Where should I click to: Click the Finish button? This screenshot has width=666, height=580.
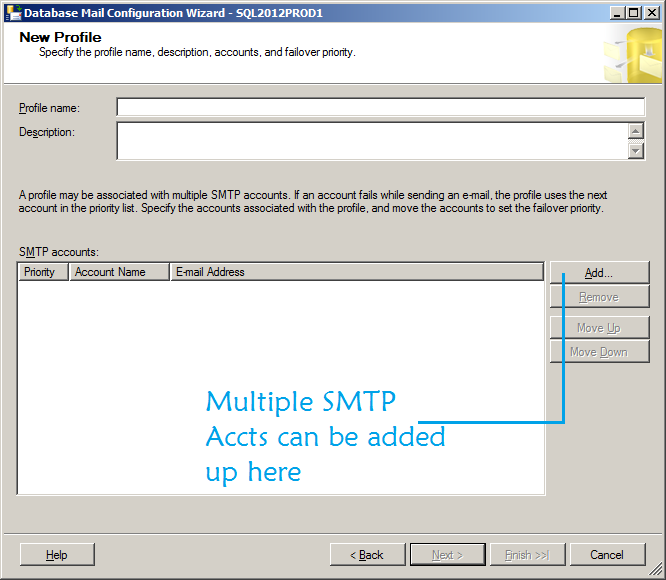(527, 555)
